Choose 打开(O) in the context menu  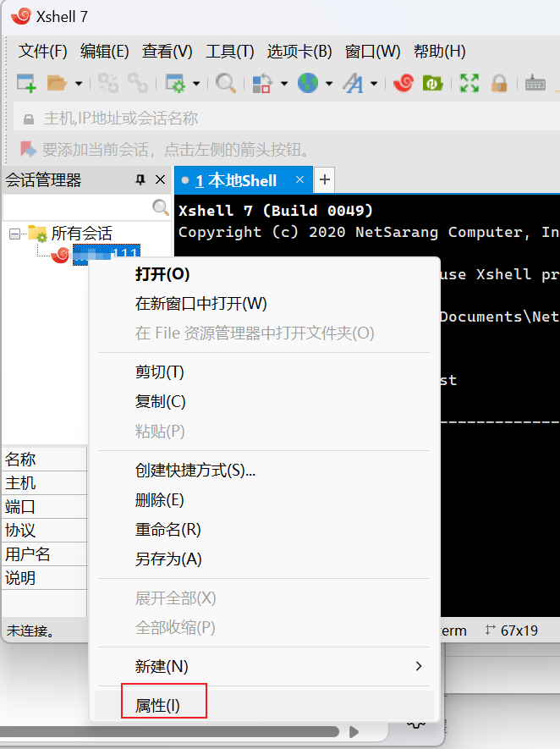265,274
